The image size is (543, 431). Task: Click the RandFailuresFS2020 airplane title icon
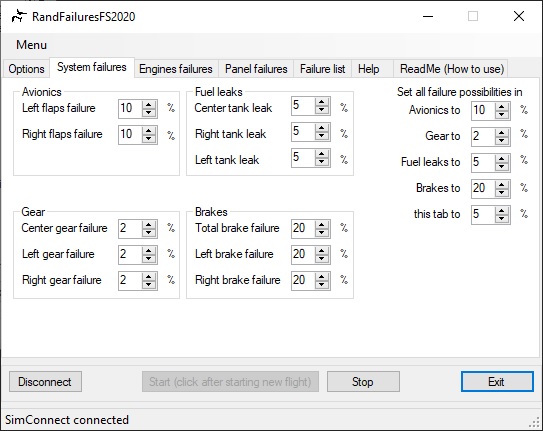pyautogui.click(x=19, y=16)
